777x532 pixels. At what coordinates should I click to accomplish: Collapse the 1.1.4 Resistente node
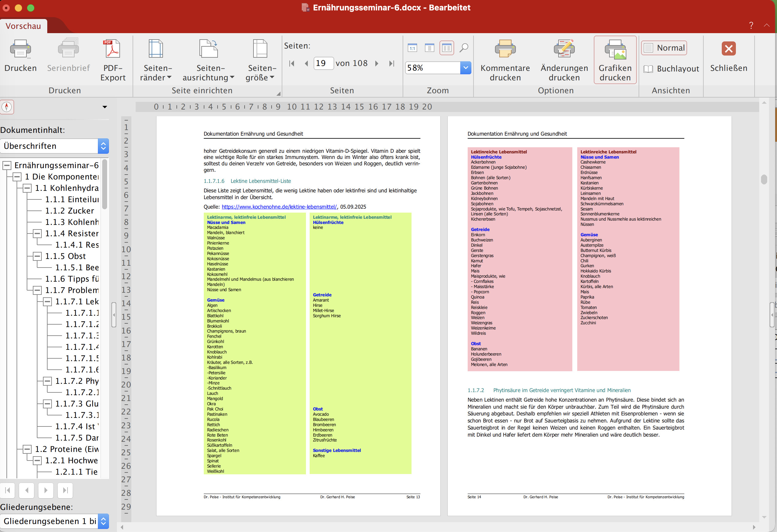click(37, 233)
